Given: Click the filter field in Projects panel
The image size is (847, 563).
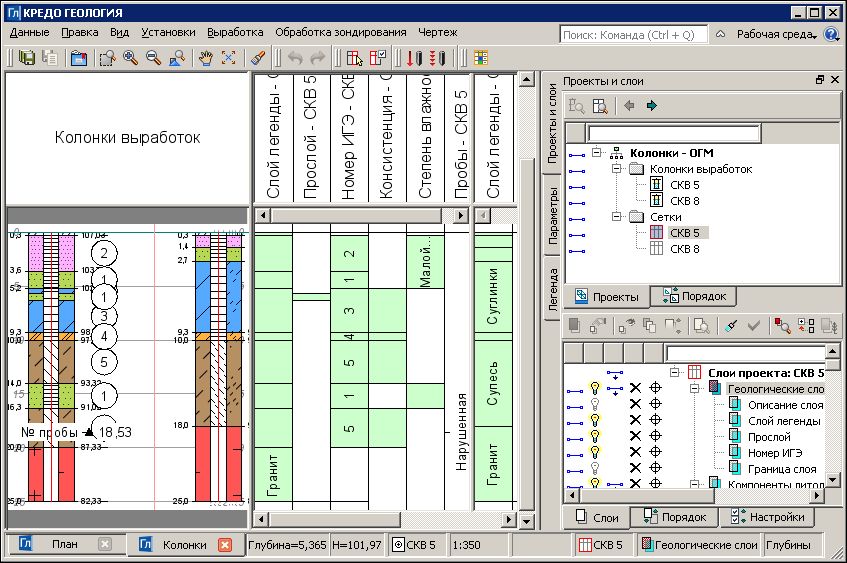Looking at the screenshot, I should coord(674,133).
